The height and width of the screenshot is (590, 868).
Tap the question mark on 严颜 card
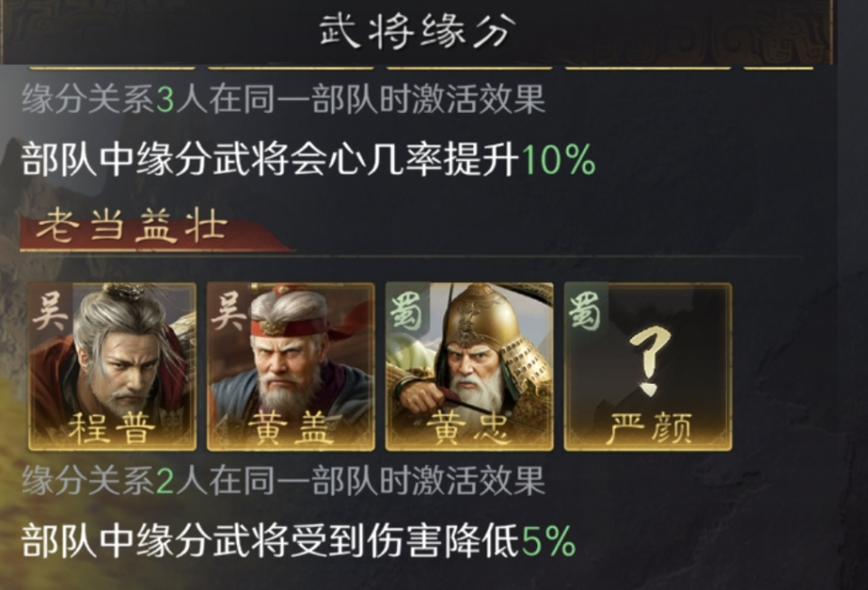click(649, 361)
